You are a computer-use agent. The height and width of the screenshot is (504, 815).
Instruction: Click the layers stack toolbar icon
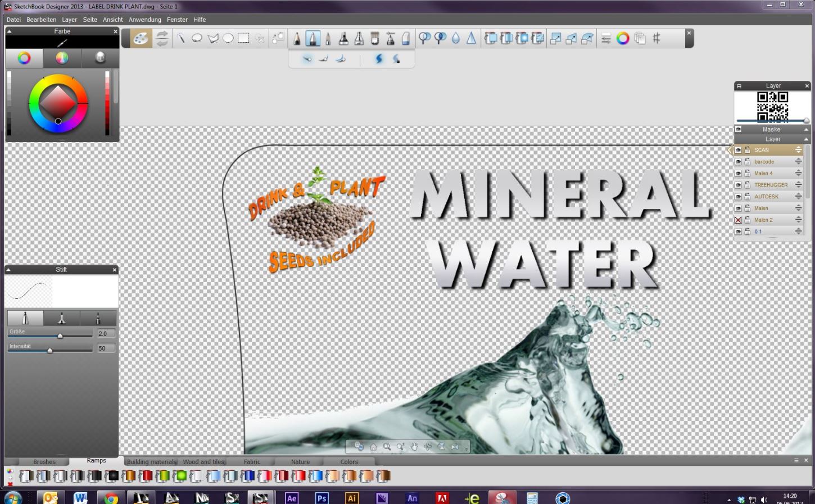pos(640,38)
